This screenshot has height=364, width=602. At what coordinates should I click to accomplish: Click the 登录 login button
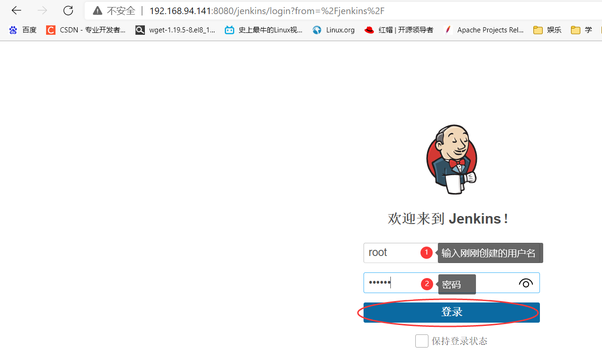click(451, 312)
